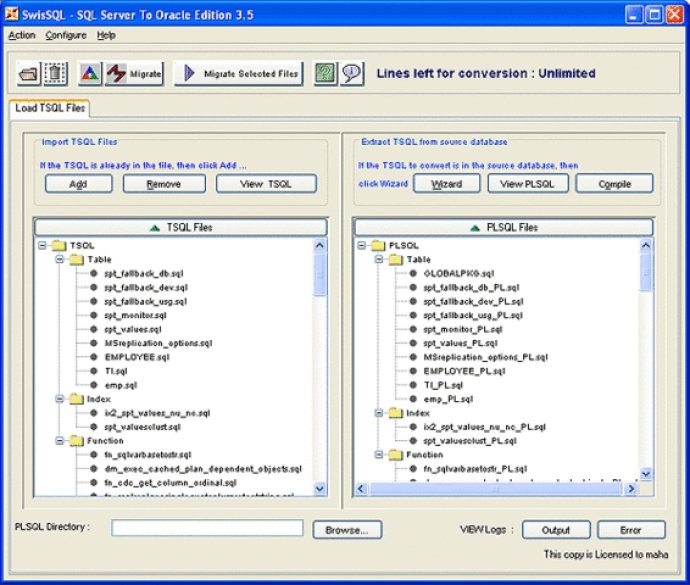Click the Add button
Screen dimensions: 690x585
point(78,184)
